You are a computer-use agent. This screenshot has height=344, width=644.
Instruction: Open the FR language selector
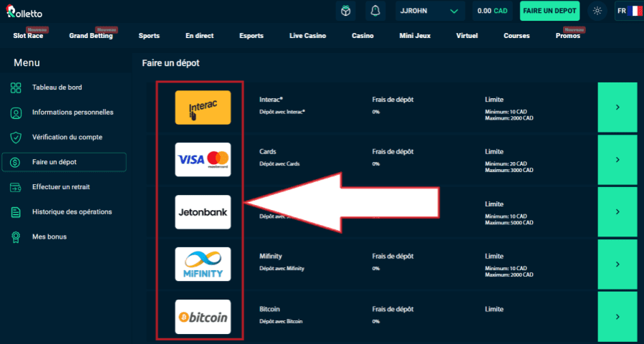point(629,11)
